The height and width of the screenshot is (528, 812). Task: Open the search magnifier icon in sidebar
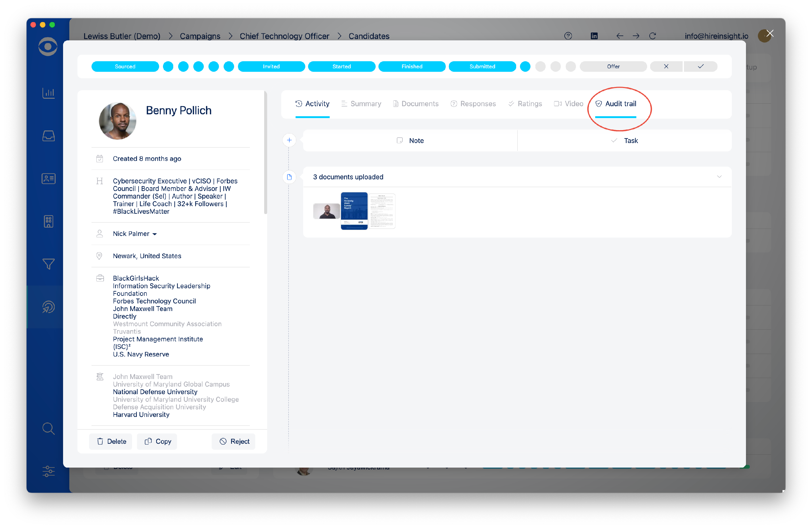pyautogui.click(x=48, y=428)
